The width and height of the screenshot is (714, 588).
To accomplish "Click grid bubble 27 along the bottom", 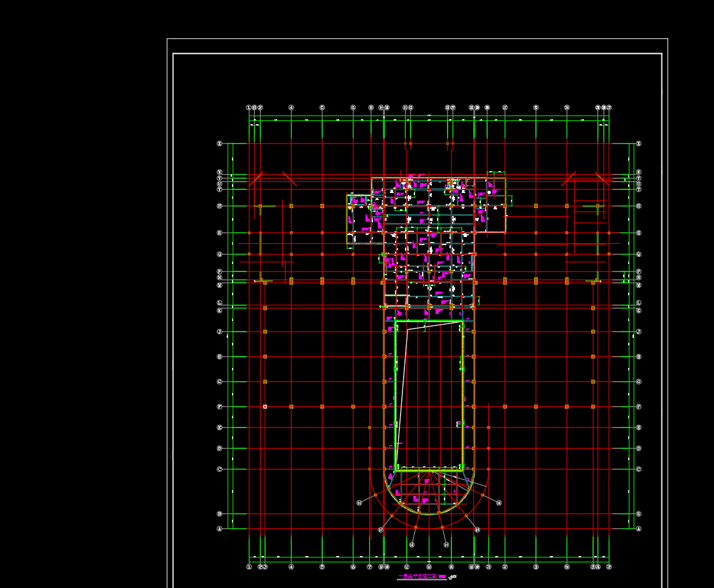I will (609, 567).
